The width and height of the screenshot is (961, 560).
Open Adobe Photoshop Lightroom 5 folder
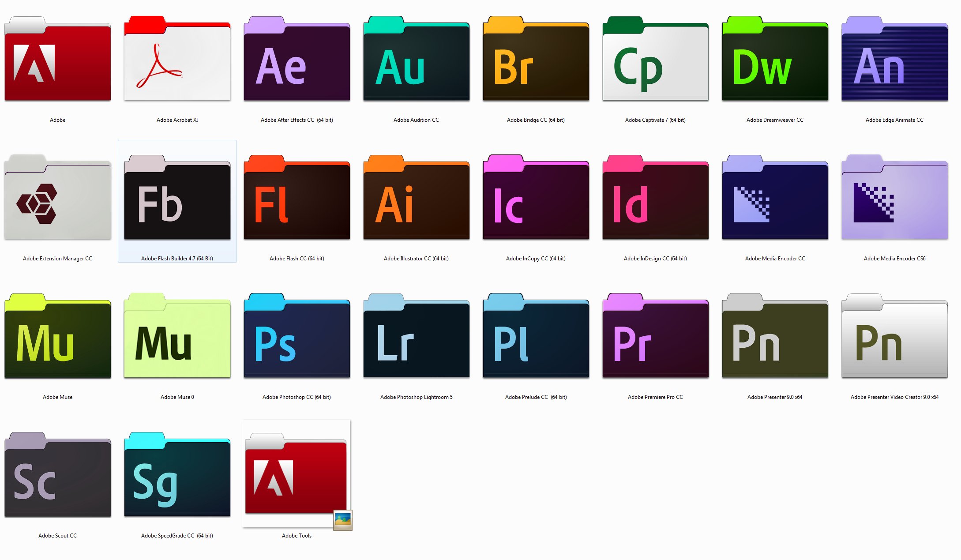pos(416,340)
